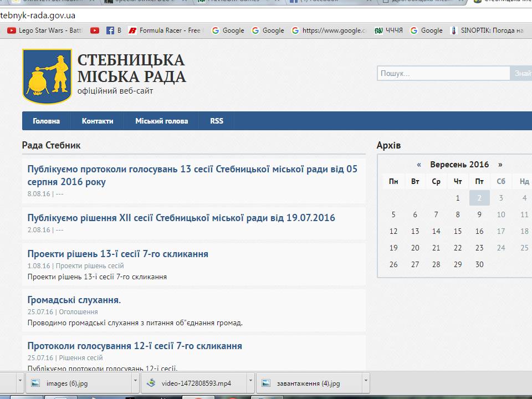Open Проекти рішень 13-ї сесії article
Screen dimensions: 532x399
(x=117, y=254)
